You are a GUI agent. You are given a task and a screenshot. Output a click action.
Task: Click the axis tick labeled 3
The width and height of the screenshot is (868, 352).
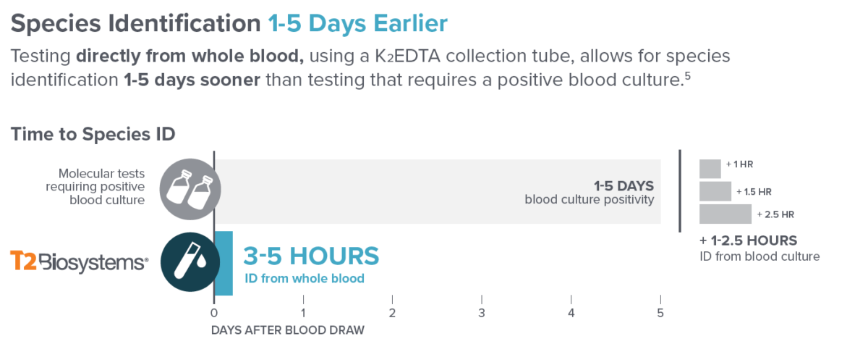482,312
